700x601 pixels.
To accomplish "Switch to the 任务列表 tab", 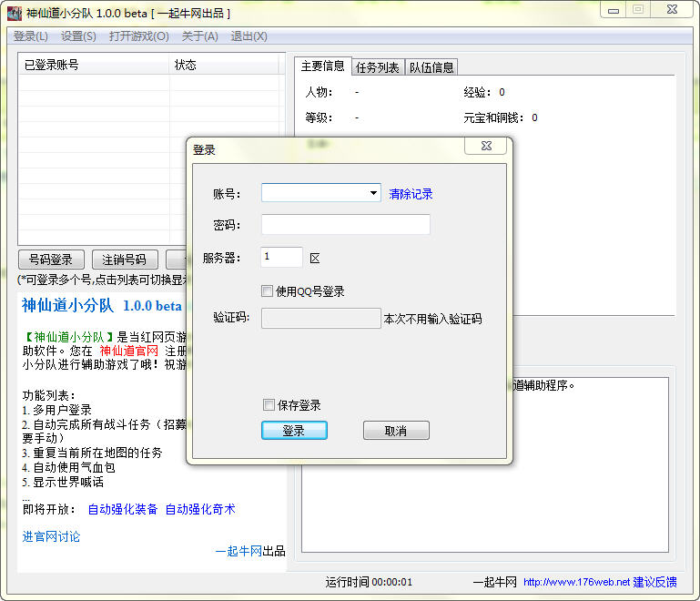I will pyautogui.click(x=377, y=67).
